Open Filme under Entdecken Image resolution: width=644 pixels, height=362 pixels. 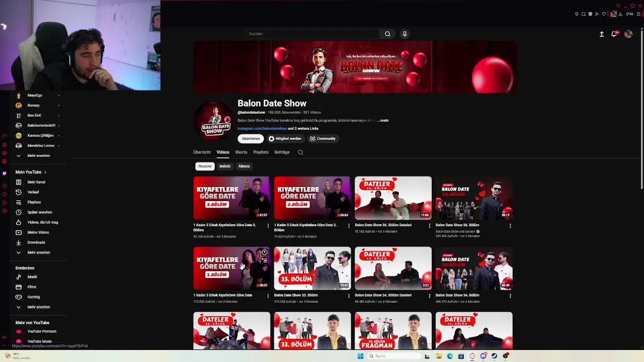pos(37,287)
